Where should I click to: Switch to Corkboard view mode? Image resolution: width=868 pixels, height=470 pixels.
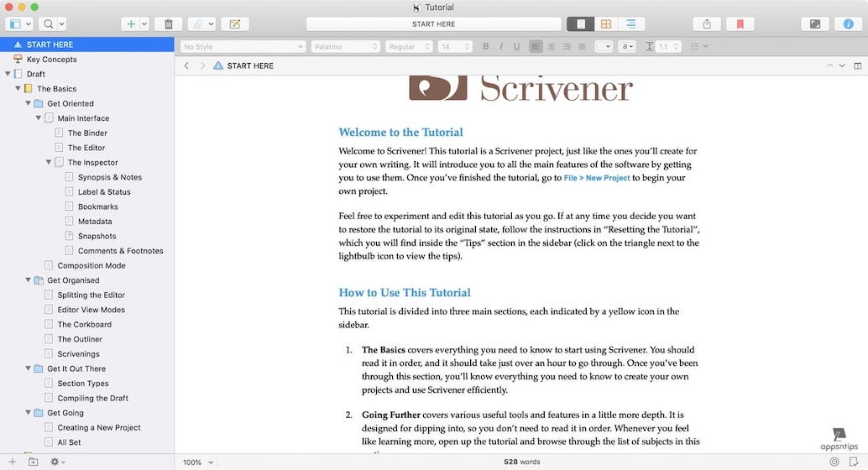click(605, 24)
